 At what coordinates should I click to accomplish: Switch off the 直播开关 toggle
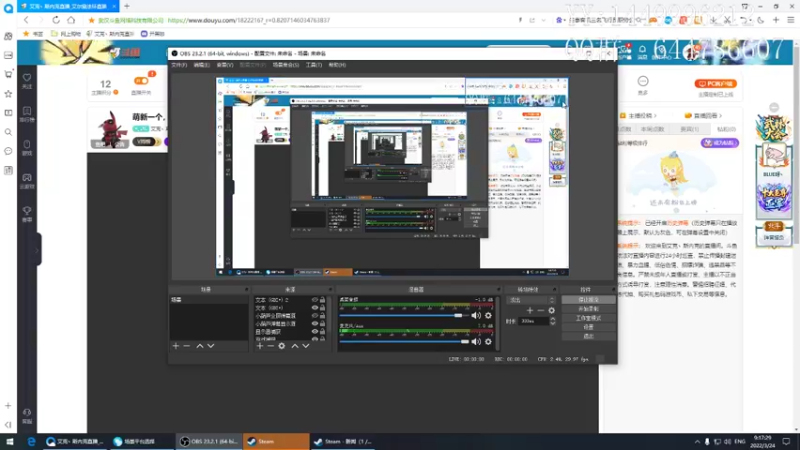141,81
